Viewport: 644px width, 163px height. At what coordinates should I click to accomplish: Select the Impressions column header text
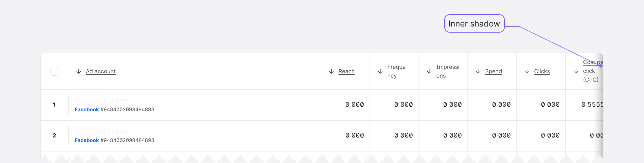[447, 71]
